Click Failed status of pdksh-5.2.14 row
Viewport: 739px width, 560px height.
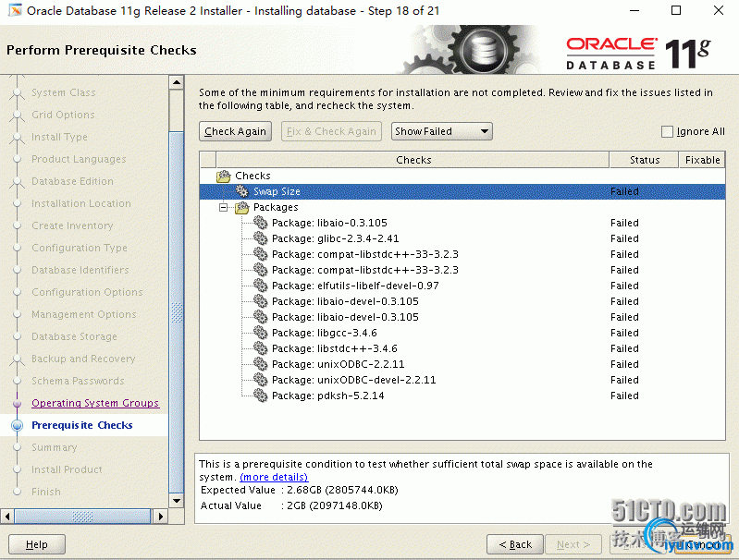(624, 396)
